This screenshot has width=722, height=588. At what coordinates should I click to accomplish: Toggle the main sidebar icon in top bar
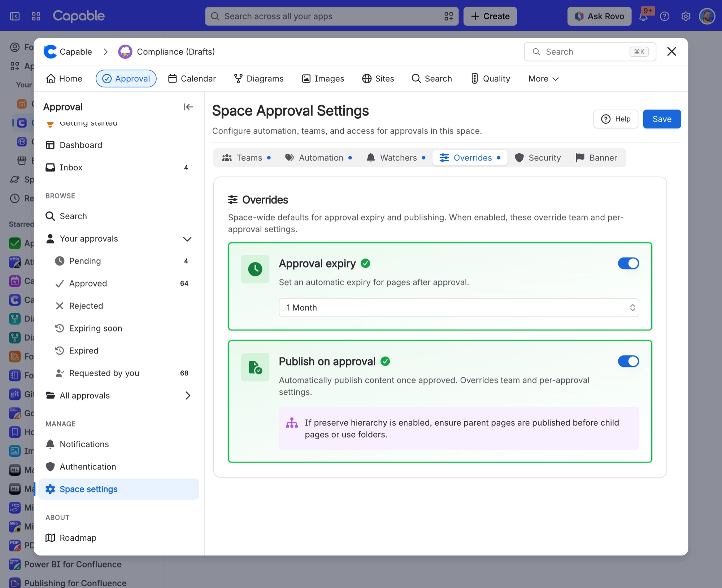(15, 16)
